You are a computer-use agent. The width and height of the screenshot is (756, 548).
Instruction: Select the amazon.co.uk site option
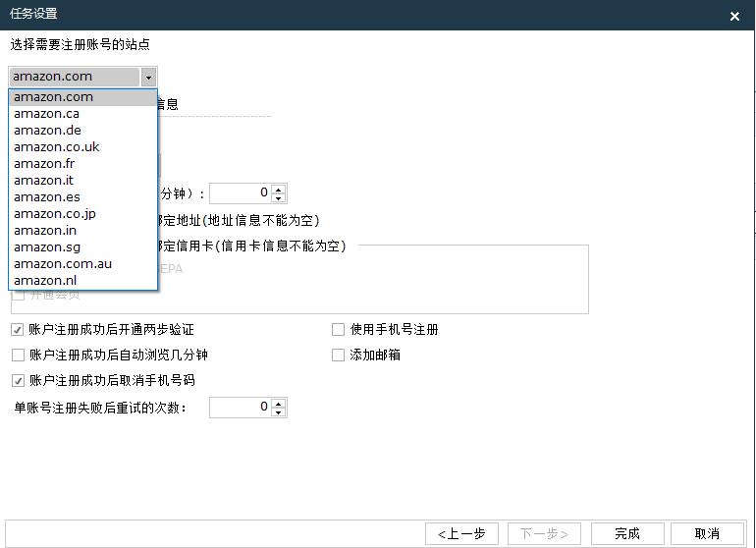[x=82, y=147]
